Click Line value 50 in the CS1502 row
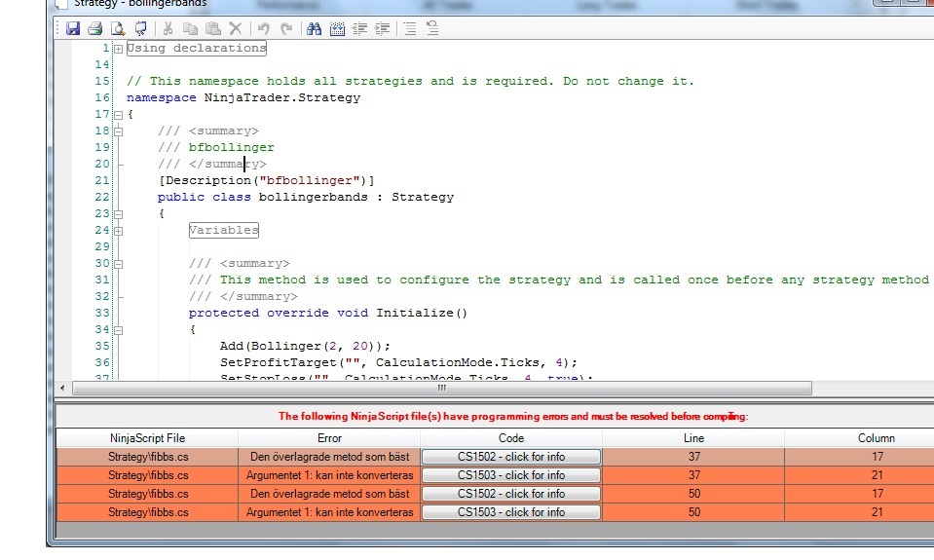This screenshot has height=560, width=934. (x=694, y=494)
